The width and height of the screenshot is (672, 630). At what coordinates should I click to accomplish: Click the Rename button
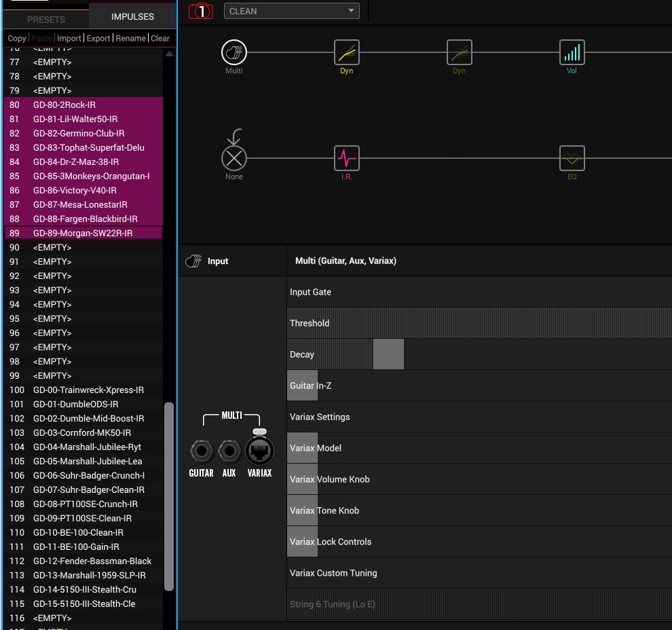click(x=130, y=38)
